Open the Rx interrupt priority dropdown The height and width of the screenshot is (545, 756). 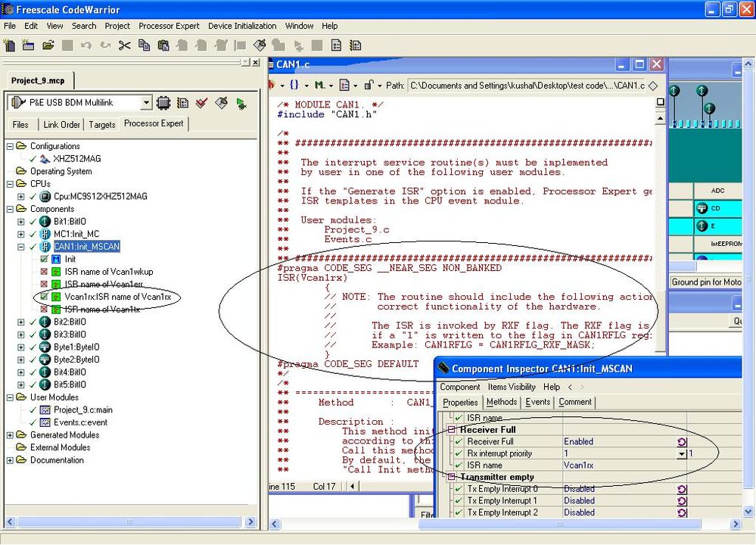[x=681, y=454]
